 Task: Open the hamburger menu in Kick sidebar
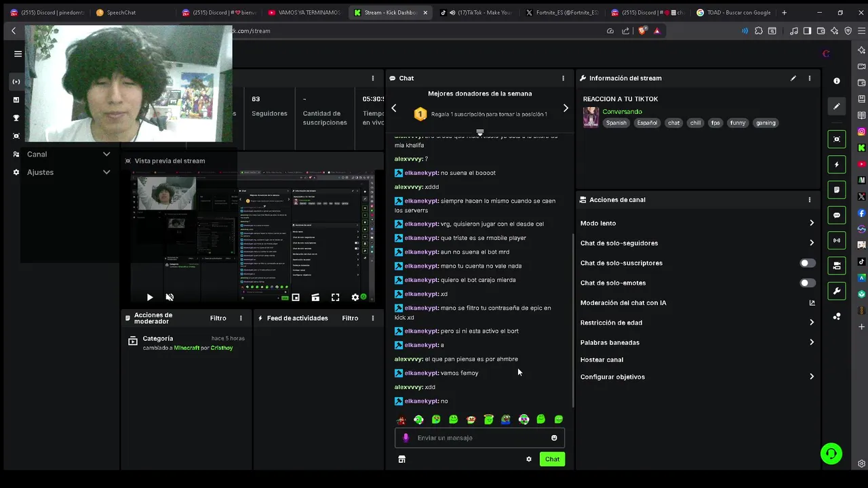18,54
